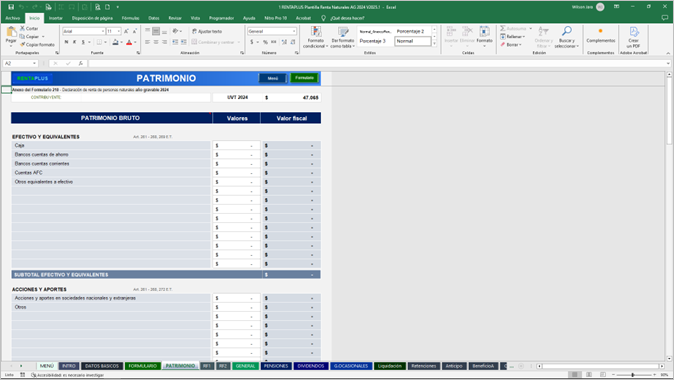Toggle bold formatting (N)
The height and width of the screenshot is (380, 674).
tap(66, 42)
